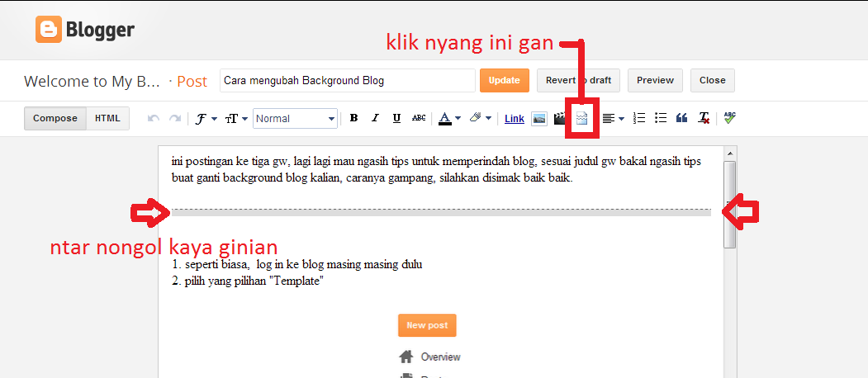Remove formatting from selection
868x378 pixels.
(704, 118)
